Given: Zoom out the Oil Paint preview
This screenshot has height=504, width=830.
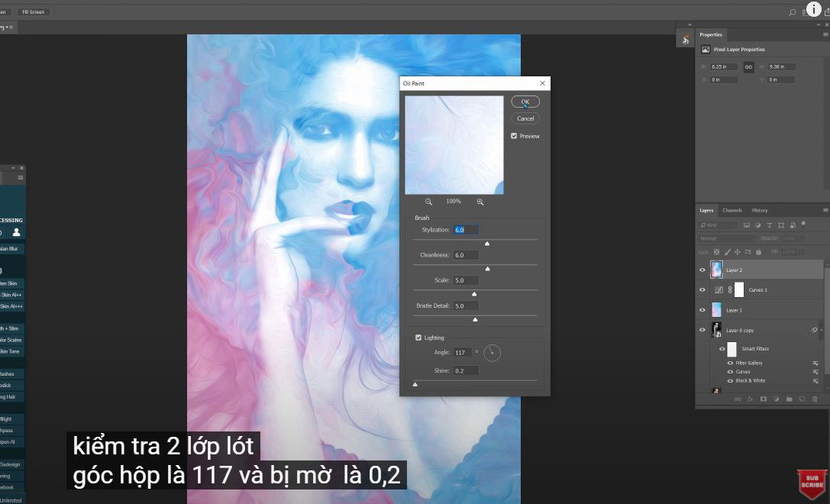Looking at the screenshot, I should [x=429, y=202].
